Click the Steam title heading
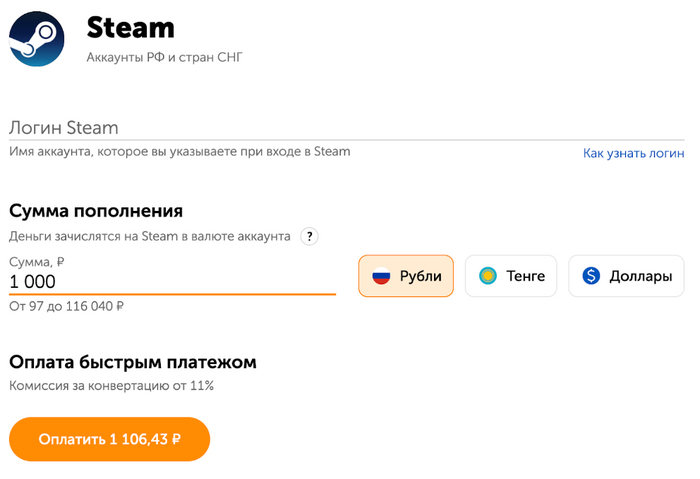This screenshot has height=479, width=700. [x=130, y=27]
